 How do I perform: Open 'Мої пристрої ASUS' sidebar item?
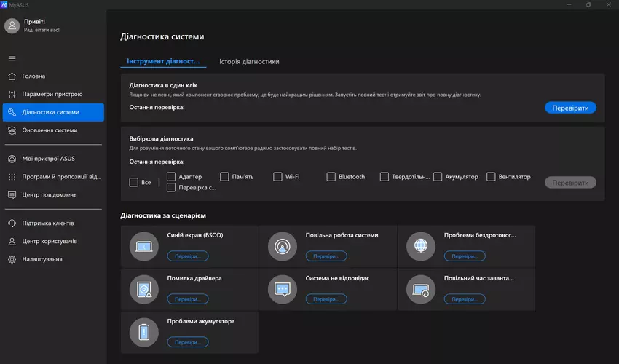point(49,158)
